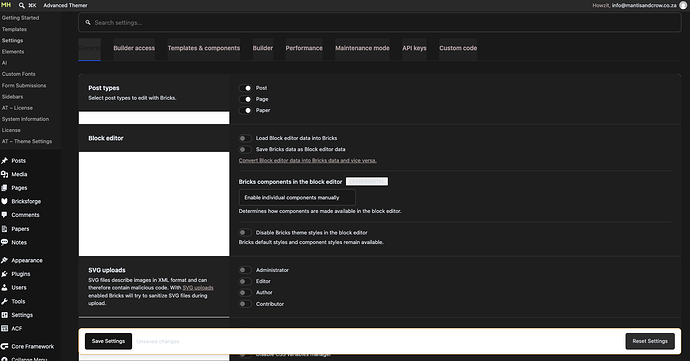Enable SVG uploads for Contributor
This screenshot has height=361, width=690.
[x=245, y=304]
